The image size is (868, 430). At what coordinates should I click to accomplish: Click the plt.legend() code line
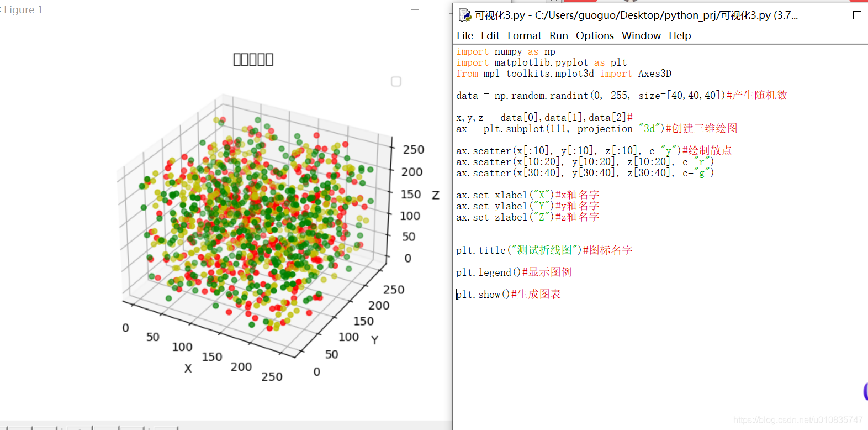[514, 272]
